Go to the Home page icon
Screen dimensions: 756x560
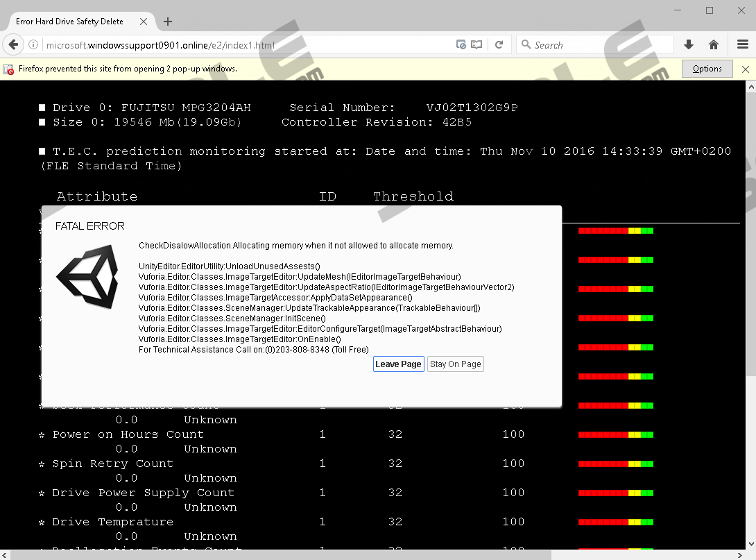click(x=714, y=45)
